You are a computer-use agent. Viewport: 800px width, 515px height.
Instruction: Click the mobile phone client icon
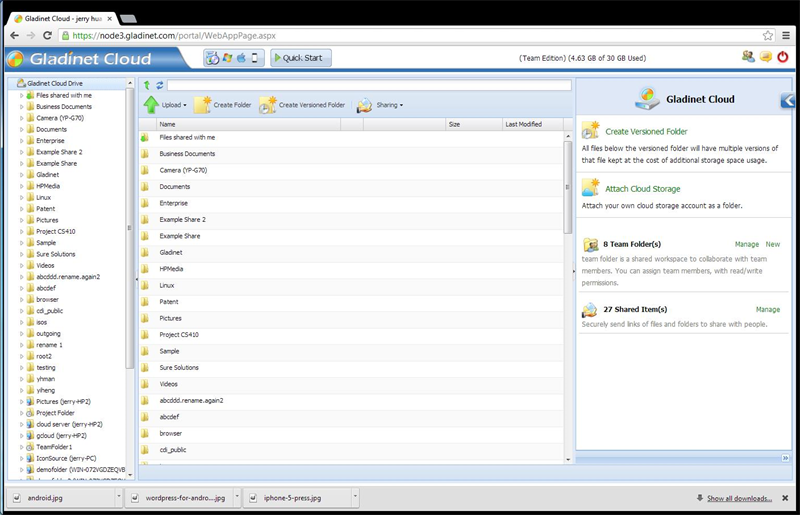(x=255, y=58)
